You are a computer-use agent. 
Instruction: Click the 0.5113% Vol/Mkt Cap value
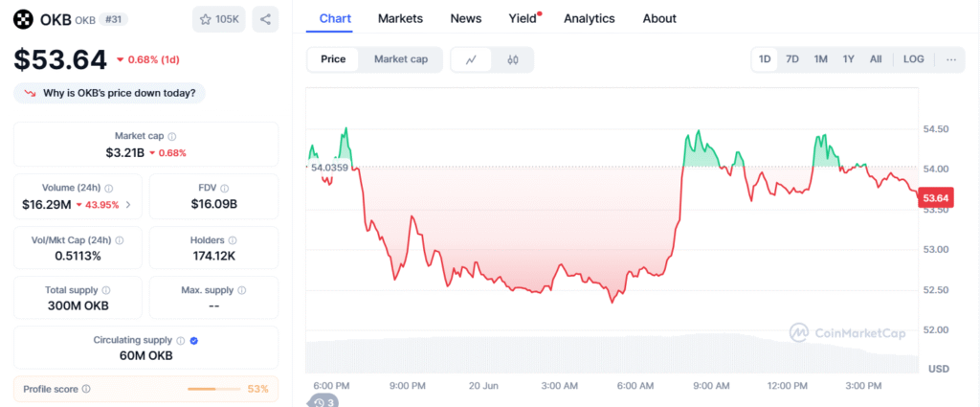tap(78, 257)
